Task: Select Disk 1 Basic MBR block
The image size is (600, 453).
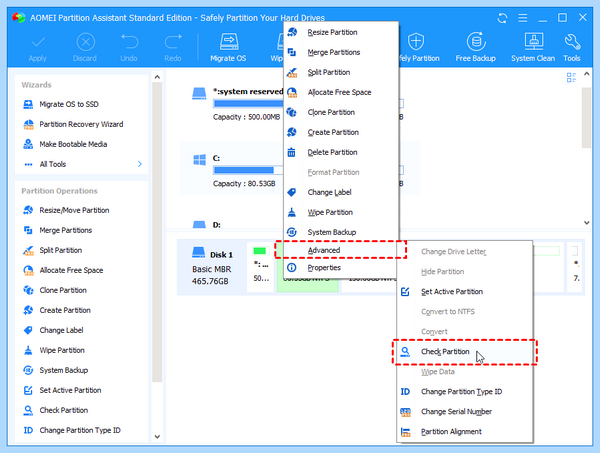Action: pyautogui.click(x=212, y=267)
